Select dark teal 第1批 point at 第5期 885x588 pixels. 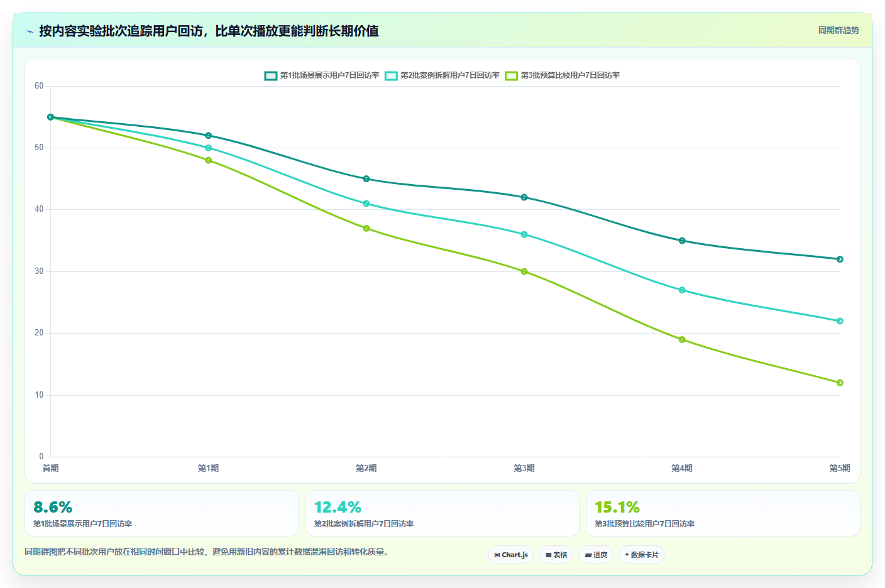(840, 259)
